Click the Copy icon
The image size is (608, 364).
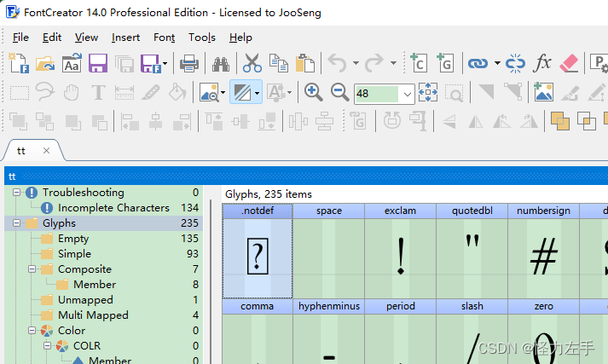click(279, 63)
